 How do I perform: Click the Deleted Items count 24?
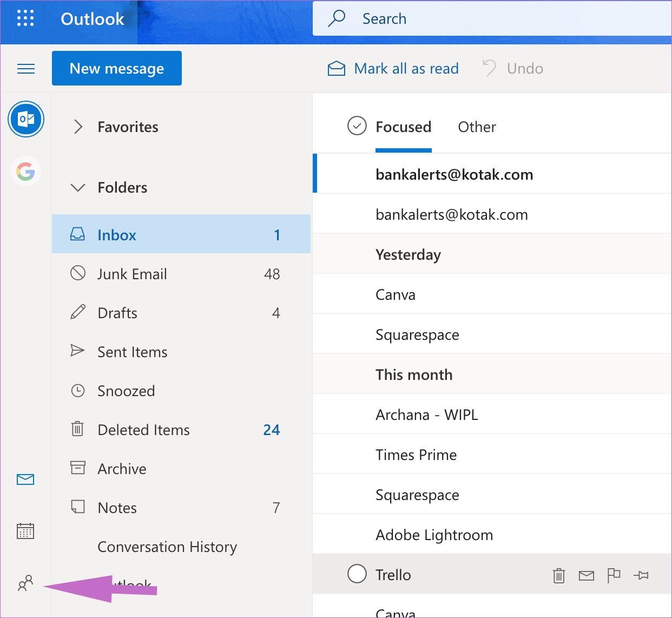click(272, 430)
